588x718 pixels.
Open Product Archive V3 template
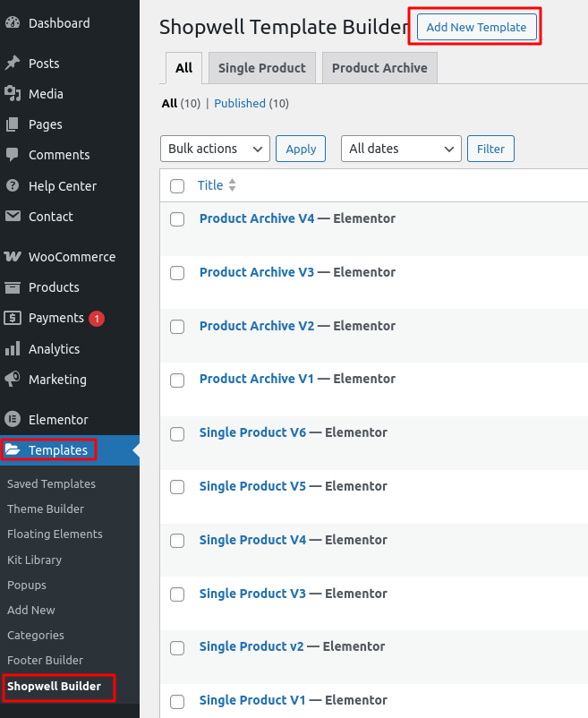tap(257, 272)
